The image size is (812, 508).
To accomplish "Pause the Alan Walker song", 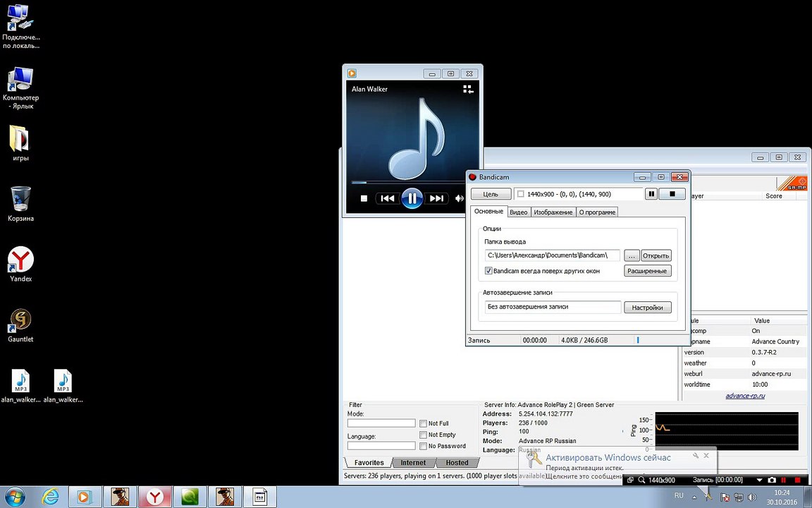I will 412,198.
